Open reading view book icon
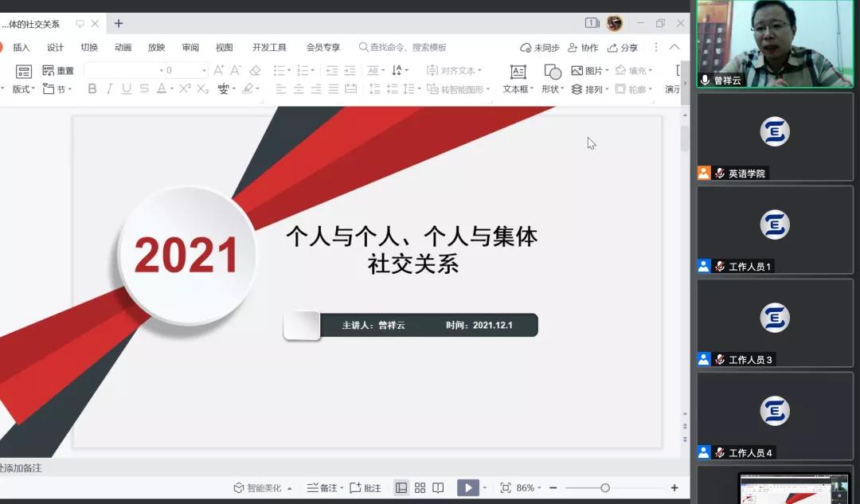Image resolution: width=860 pixels, height=504 pixels. click(x=438, y=488)
